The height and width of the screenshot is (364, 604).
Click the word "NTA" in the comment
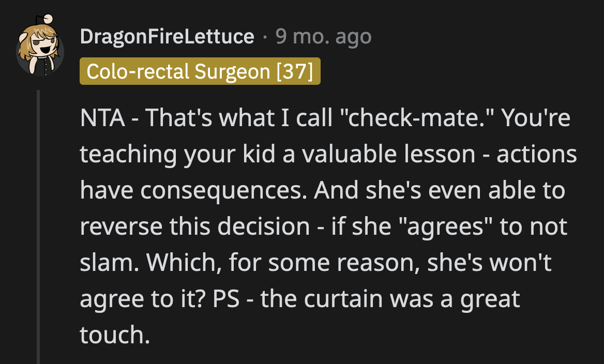(102, 118)
